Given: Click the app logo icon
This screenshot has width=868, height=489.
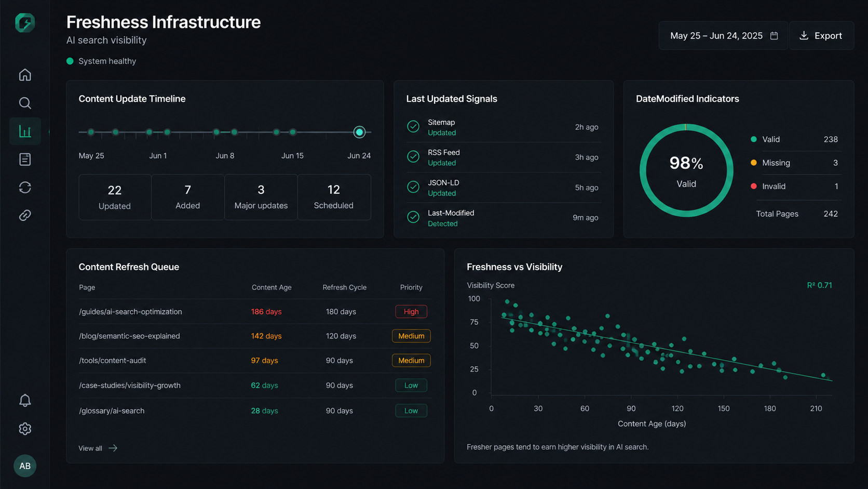Looking at the screenshot, I should tap(25, 23).
